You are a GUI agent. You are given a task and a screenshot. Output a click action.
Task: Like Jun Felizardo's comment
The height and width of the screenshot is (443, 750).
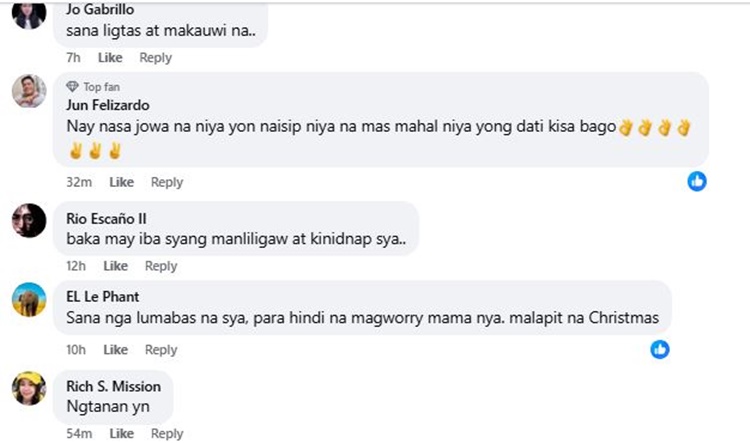121,182
